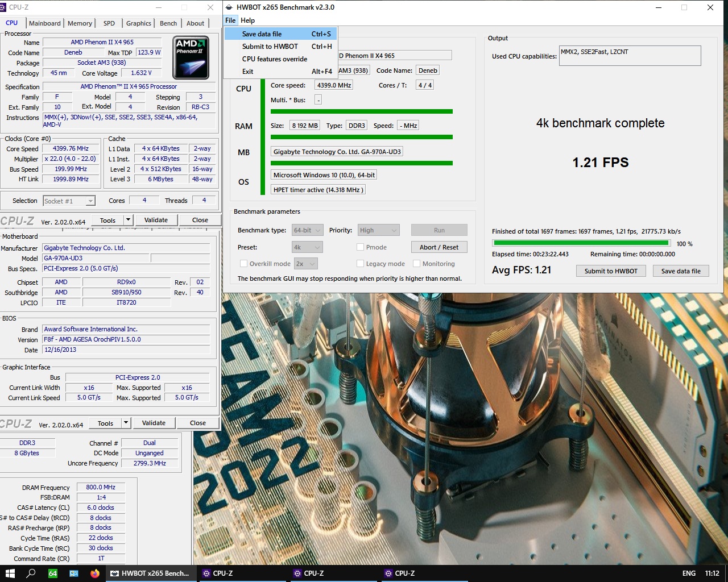Switch to Mainboard tab in CPU-Z
The width and height of the screenshot is (728, 582).
[45, 23]
